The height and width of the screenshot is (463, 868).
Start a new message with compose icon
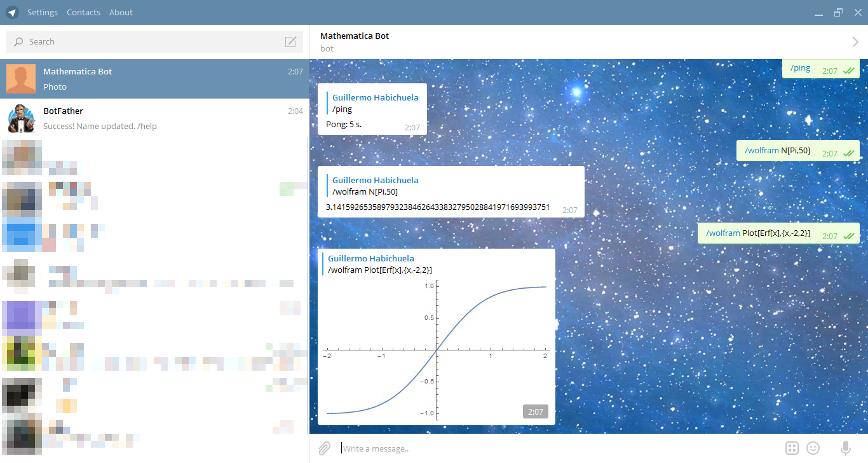click(290, 41)
